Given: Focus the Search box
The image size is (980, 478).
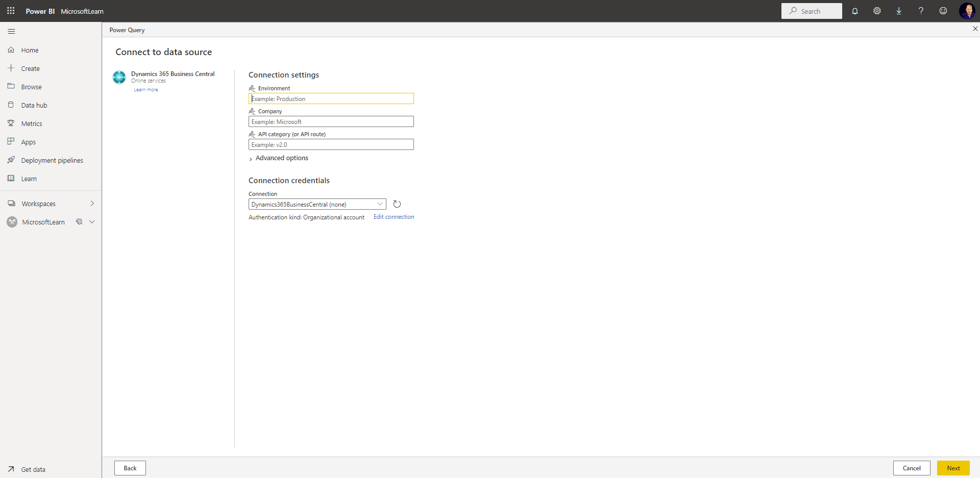Looking at the screenshot, I should 812,11.
